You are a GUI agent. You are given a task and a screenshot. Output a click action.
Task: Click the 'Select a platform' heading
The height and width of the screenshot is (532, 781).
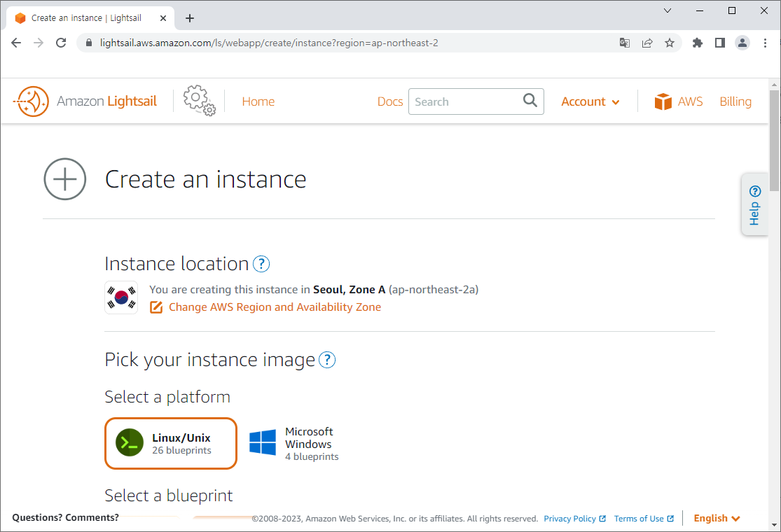[x=167, y=397]
